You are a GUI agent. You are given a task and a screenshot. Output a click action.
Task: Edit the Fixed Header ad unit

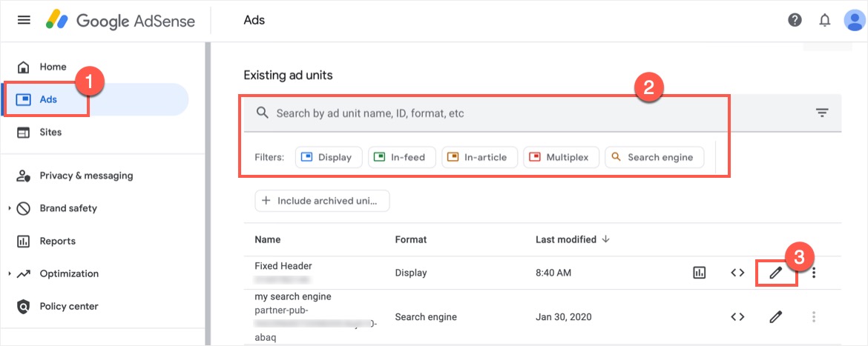[776, 273]
